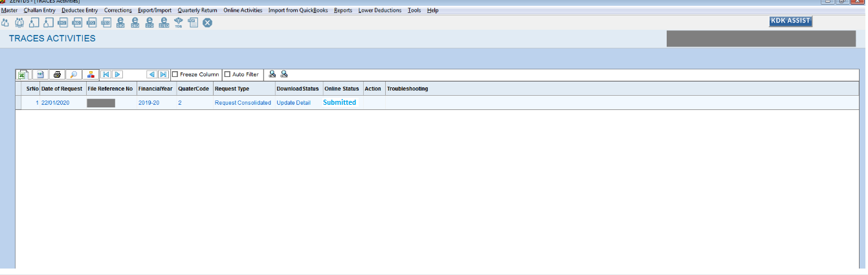
Task: Open the group of people toolbar icon
Action: (19, 23)
